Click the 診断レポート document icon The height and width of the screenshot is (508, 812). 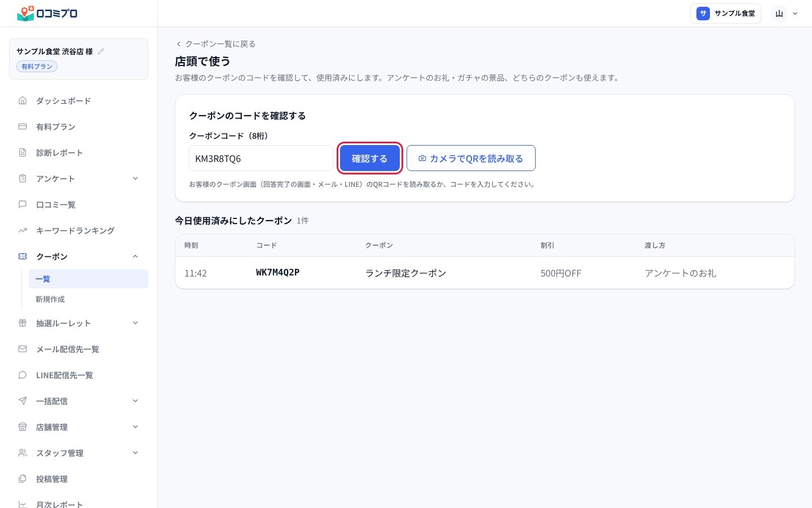[23, 152]
